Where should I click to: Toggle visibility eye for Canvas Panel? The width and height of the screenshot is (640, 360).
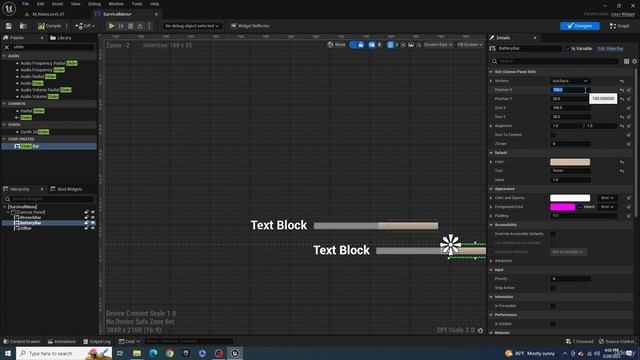click(x=93, y=212)
